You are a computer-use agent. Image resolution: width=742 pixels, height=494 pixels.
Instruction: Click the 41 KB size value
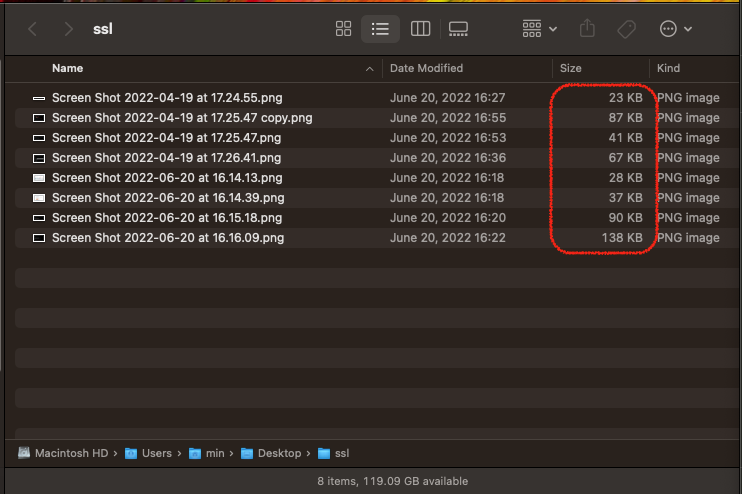tap(626, 138)
